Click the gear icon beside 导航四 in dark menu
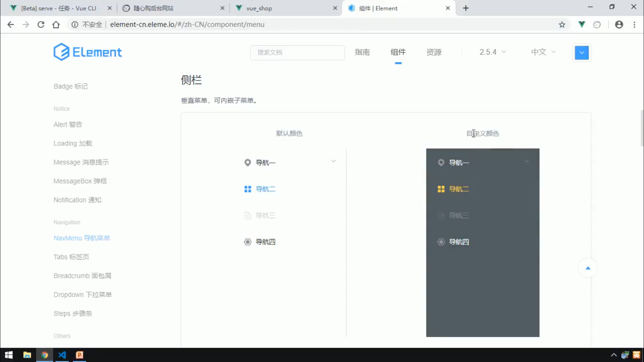Image resolution: width=644 pixels, height=362 pixels. [x=441, y=242]
